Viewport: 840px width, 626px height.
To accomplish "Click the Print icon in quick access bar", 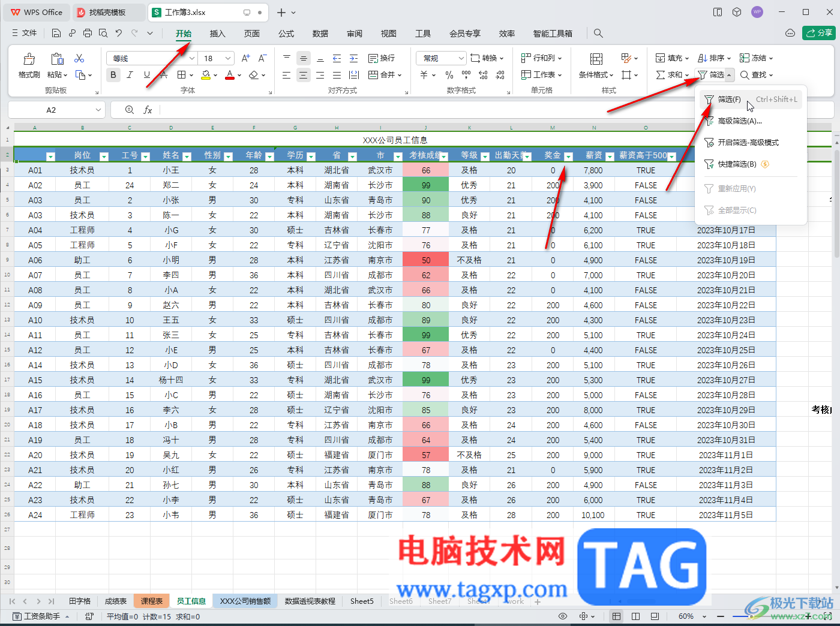I will click(88, 34).
